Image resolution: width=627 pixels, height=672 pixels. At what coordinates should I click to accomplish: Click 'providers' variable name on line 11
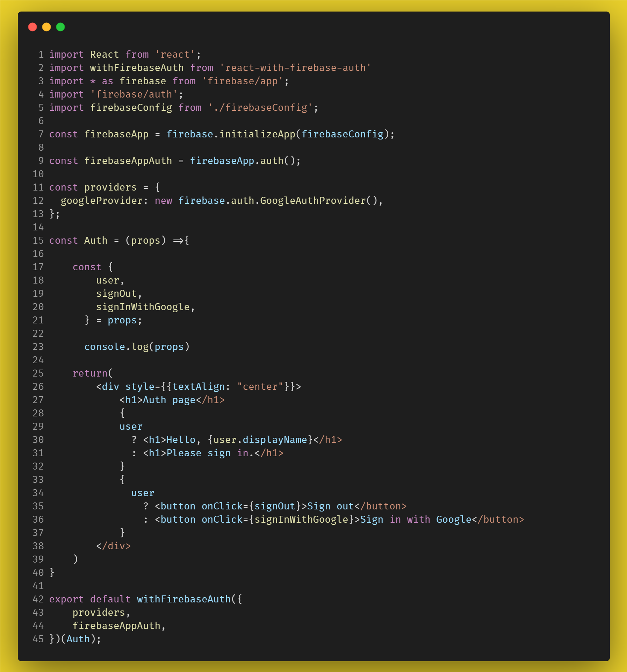coord(110,187)
